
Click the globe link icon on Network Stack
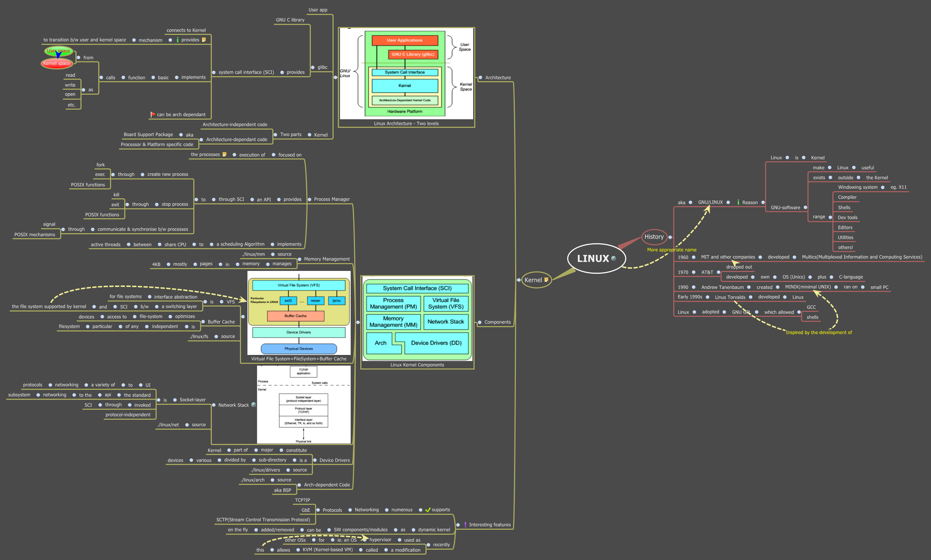point(253,404)
